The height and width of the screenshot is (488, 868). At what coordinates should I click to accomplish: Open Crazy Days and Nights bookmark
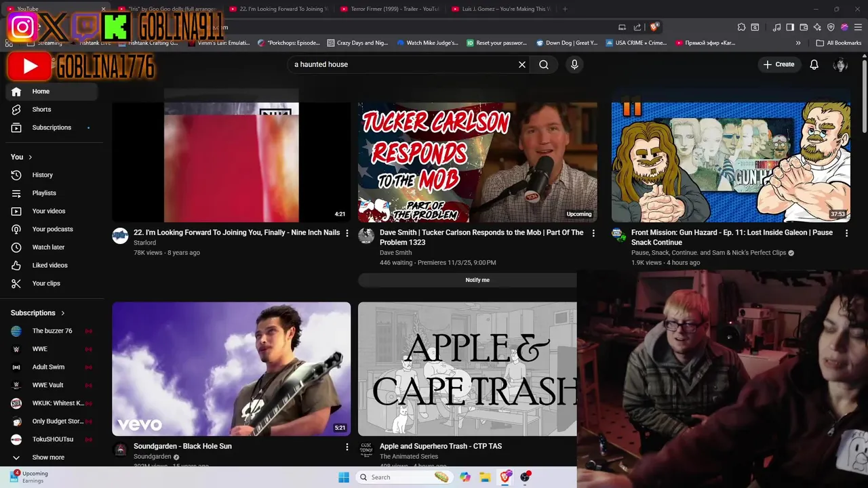pyautogui.click(x=357, y=43)
